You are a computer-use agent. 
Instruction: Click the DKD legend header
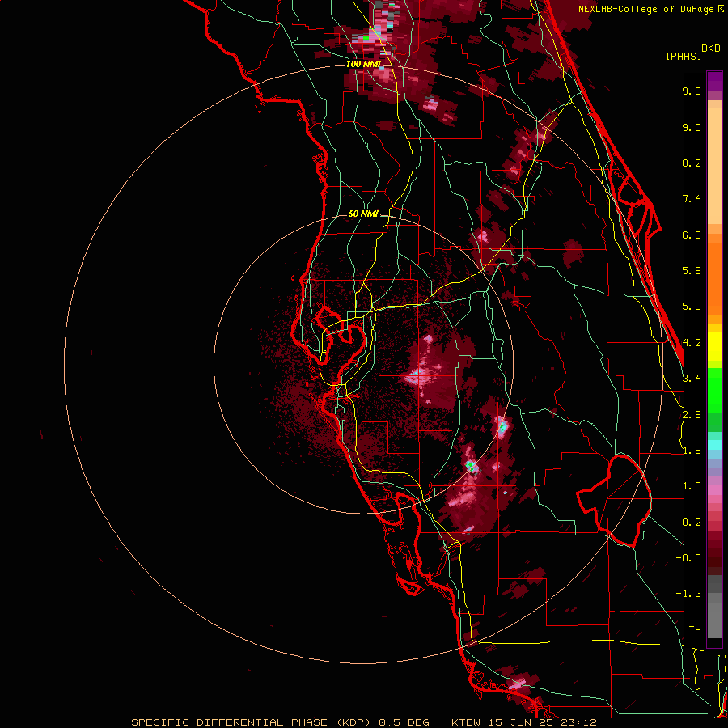711,49
